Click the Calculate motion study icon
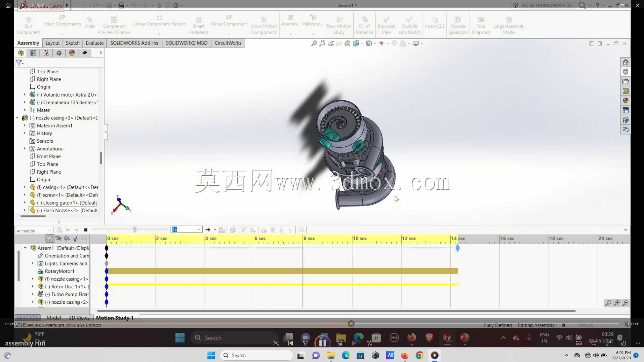The image size is (644, 362). (x=59, y=230)
